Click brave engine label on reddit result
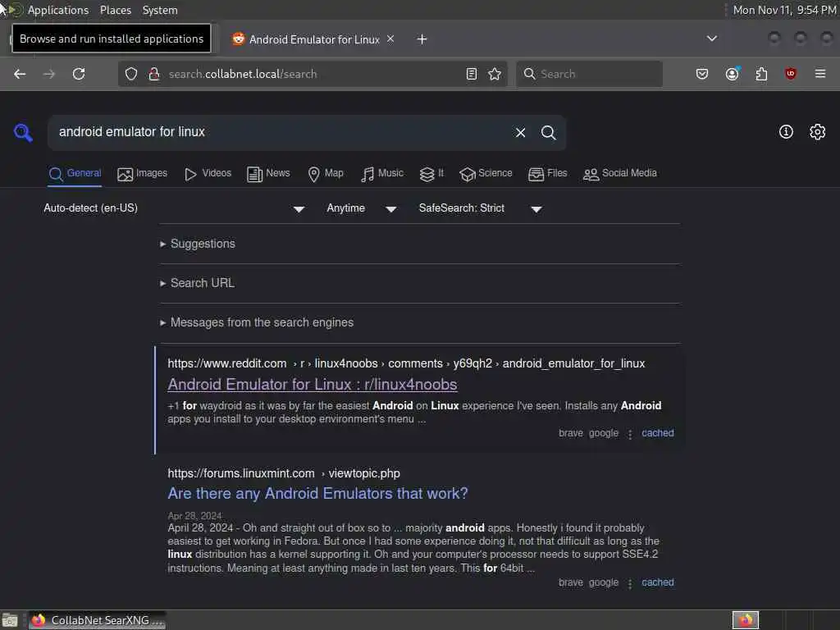 (571, 433)
